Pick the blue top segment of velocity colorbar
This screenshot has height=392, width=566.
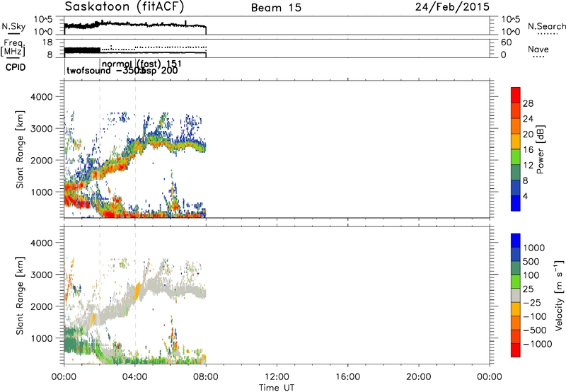tap(516, 241)
